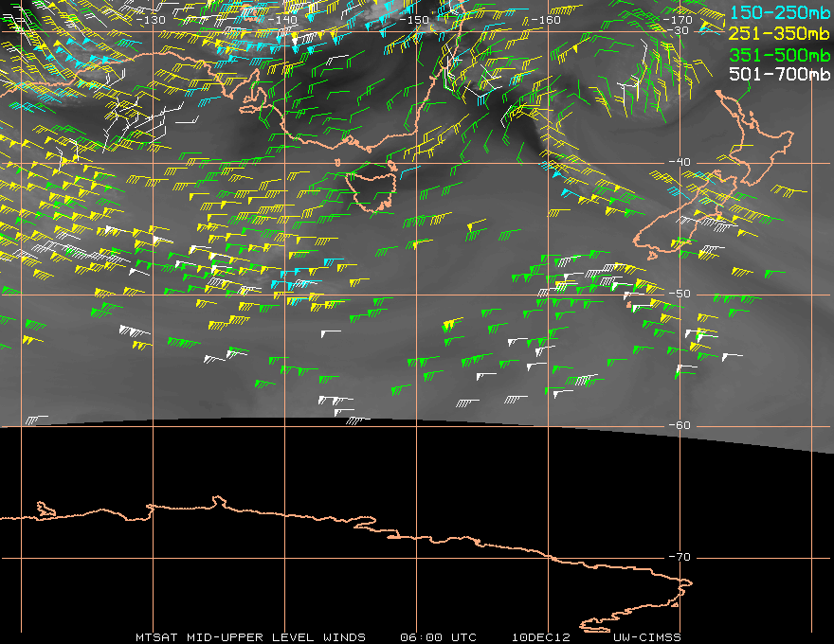Click the 251-350mb legend label
This screenshot has width=834, height=644.
[779, 33]
